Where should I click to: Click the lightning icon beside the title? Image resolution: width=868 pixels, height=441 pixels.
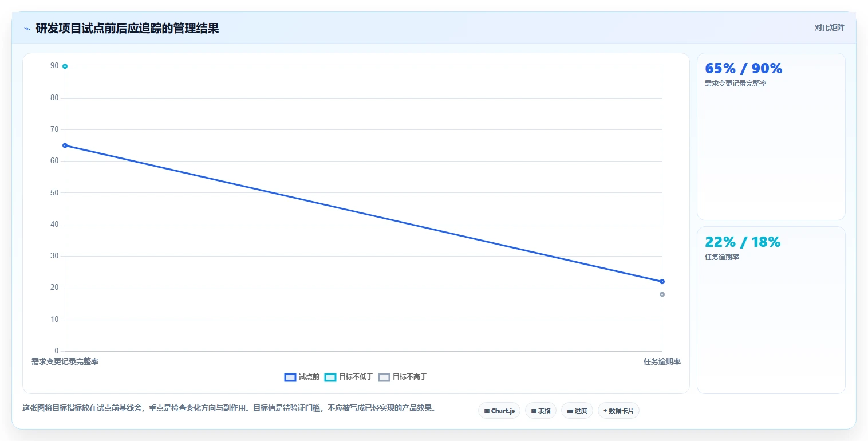[27, 29]
